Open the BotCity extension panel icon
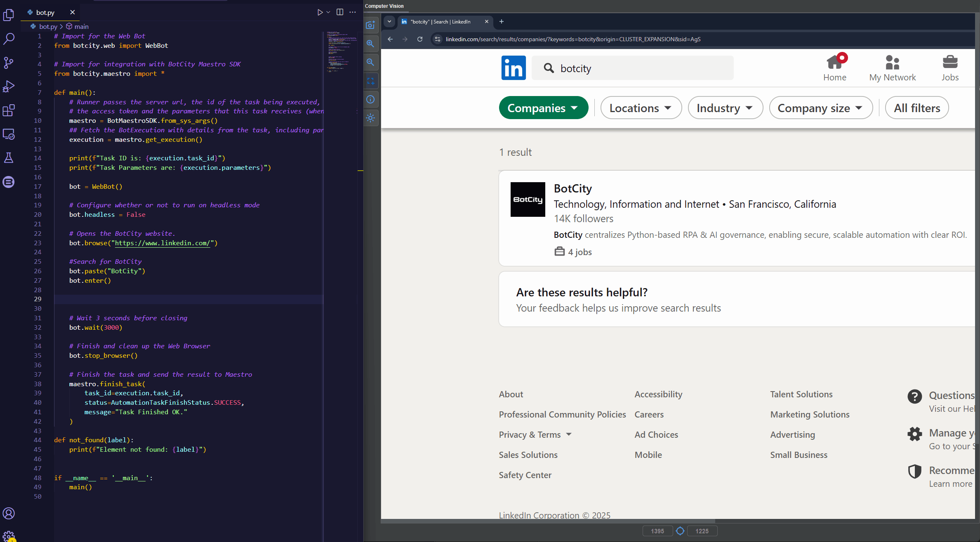Viewport: 980px width, 542px height. [x=9, y=182]
